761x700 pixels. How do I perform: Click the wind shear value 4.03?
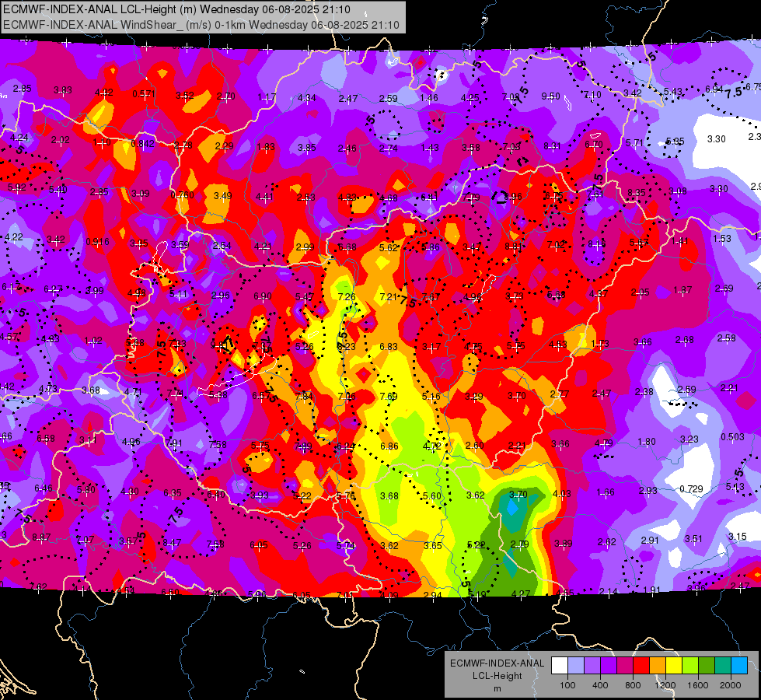(562, 494)
